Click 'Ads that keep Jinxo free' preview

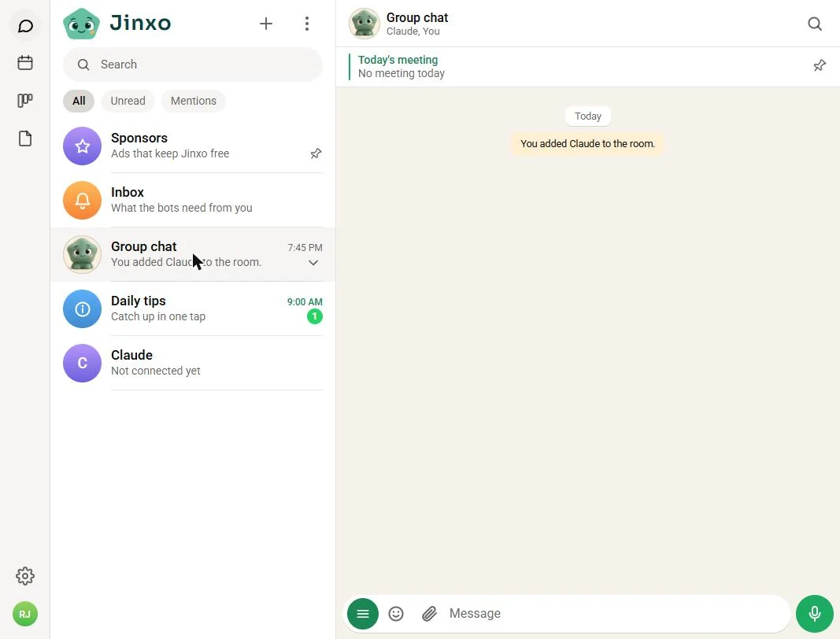click(x=170, y=153)
